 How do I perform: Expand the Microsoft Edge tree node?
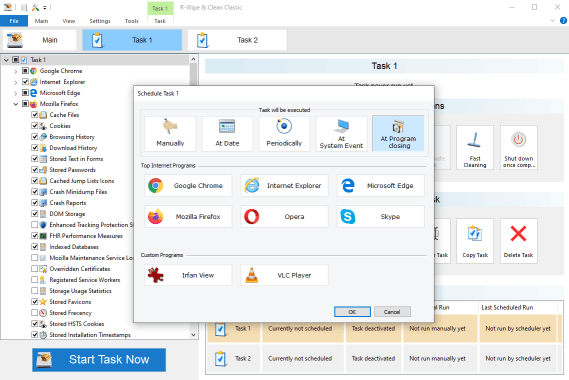coord(16,93)
